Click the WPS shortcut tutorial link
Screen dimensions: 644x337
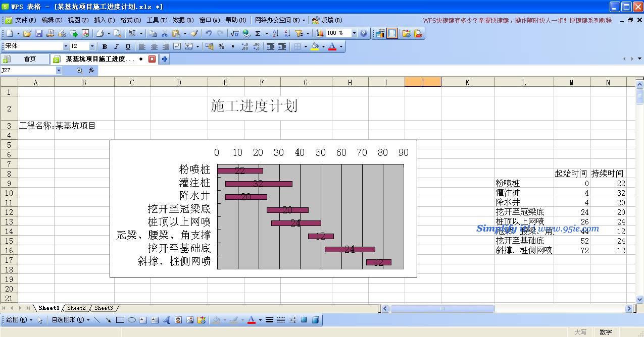coord(517,21)
